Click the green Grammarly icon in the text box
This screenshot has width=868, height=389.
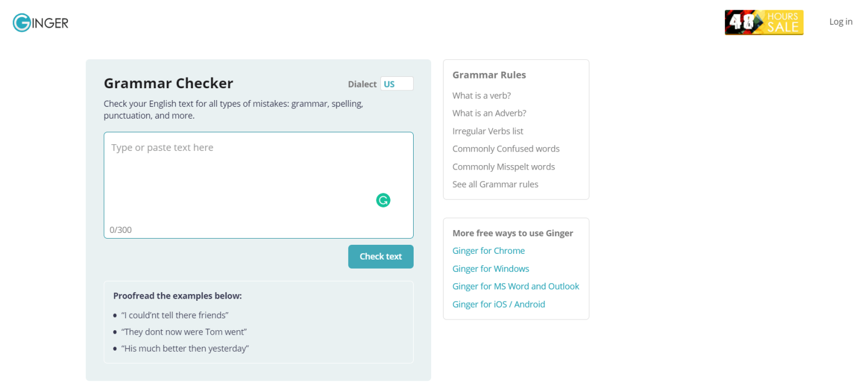(x=383, y=200)
